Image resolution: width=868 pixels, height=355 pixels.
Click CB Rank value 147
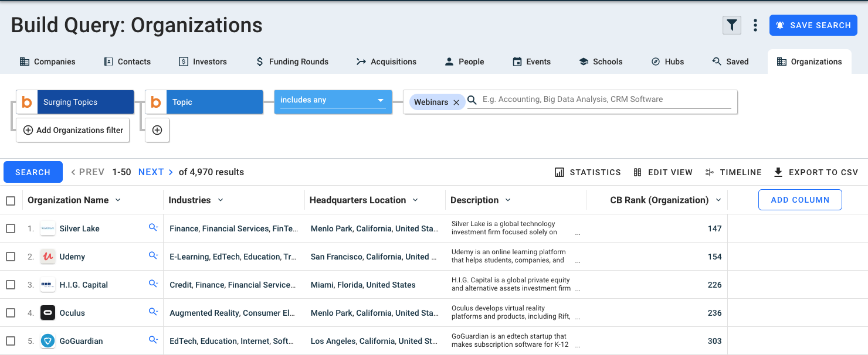pyautogui.click(x=714, y=228)
